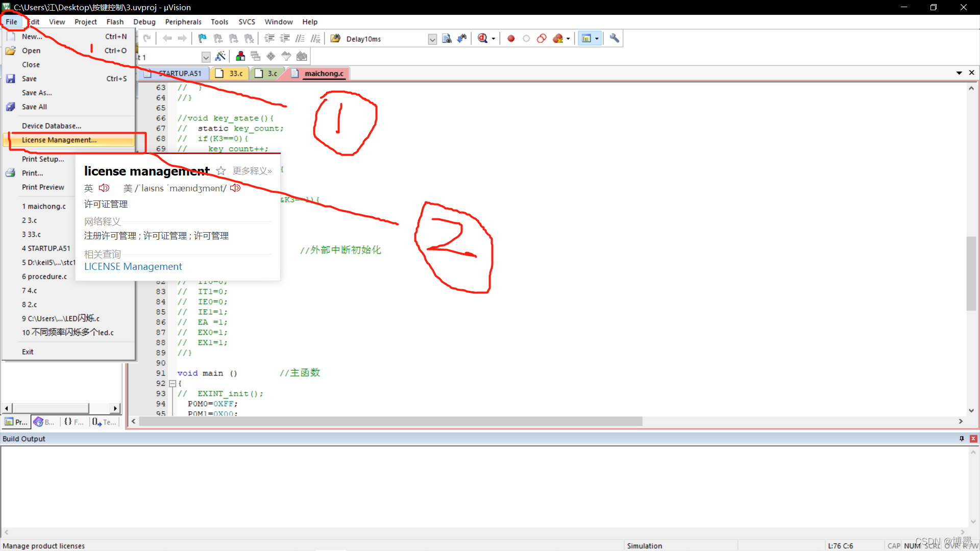Open the File menu
This screenshot has height=551, width=980.
tap(11, 22)
